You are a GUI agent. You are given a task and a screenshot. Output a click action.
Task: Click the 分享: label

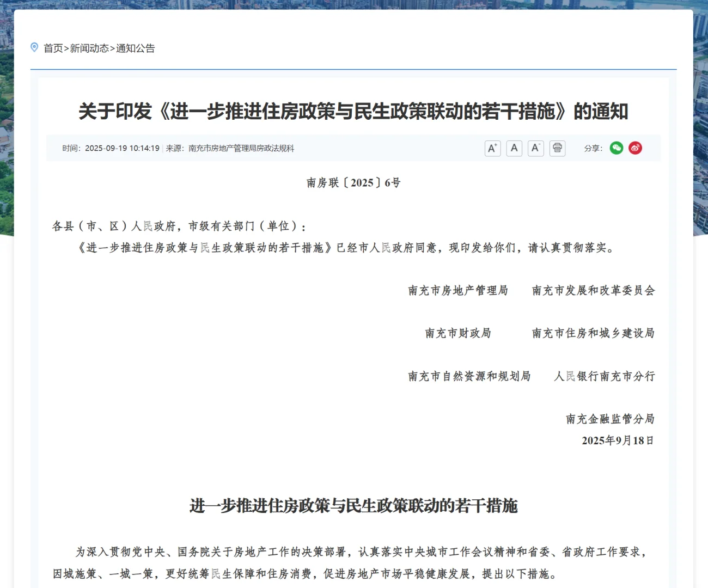coord(593,148)
